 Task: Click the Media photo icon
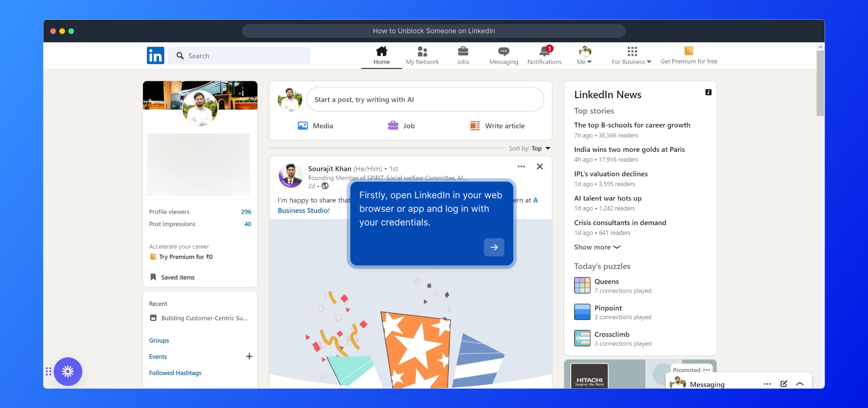(x=303, y=126)
